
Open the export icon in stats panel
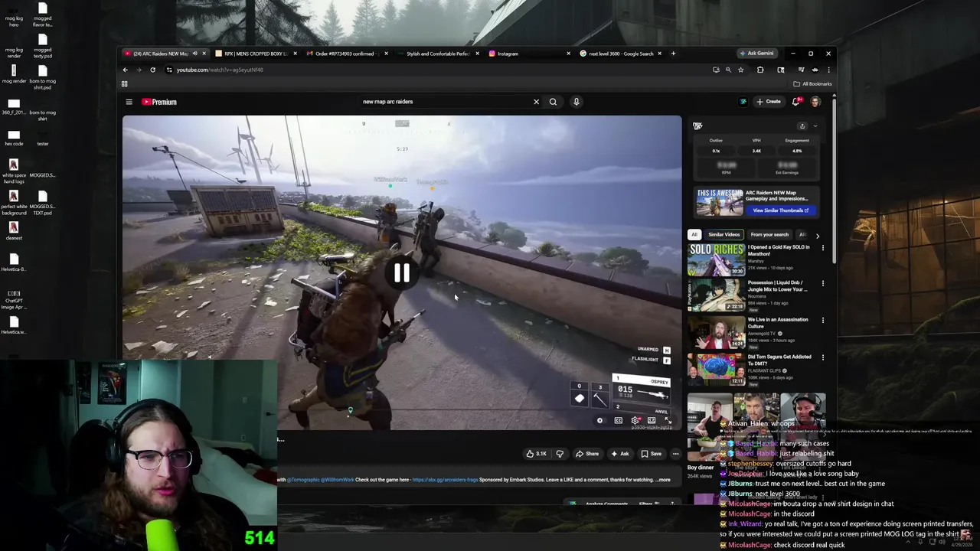tap(802, 126)
